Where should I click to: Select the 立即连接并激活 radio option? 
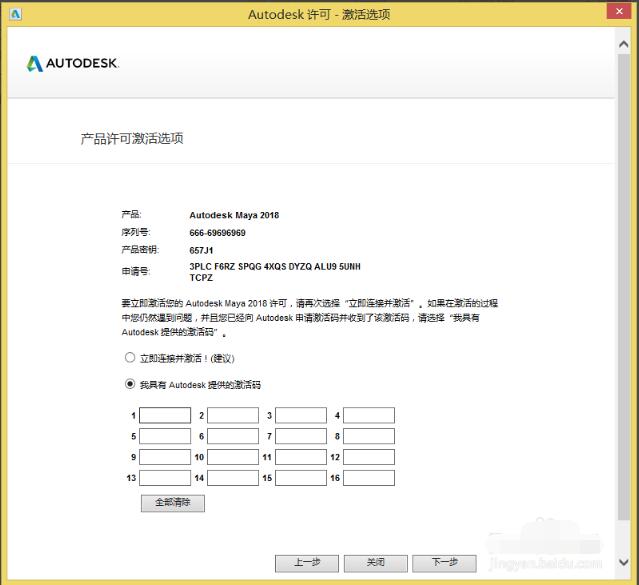pyautogui.click(x=130, y=358)
